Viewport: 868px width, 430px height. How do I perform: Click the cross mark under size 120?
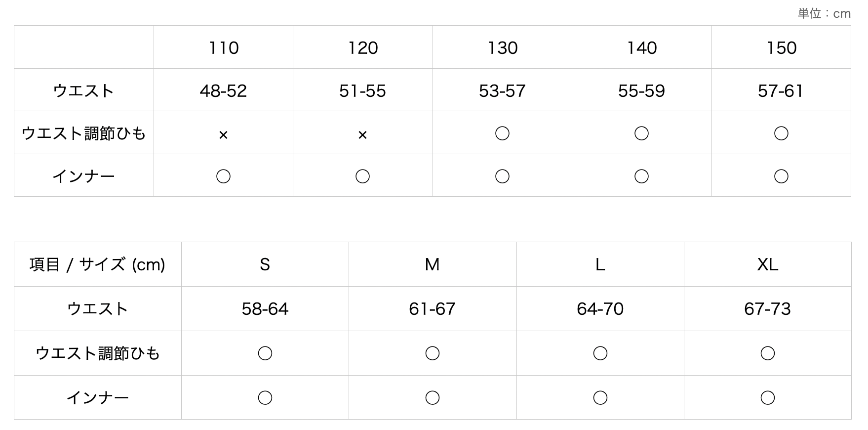362,134
